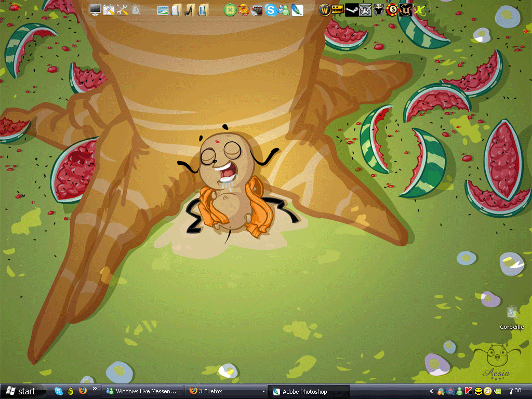Screen dimensions: 532x399
Task: Click the yellow dollar quick launch icon
Action: click(70, 391)
